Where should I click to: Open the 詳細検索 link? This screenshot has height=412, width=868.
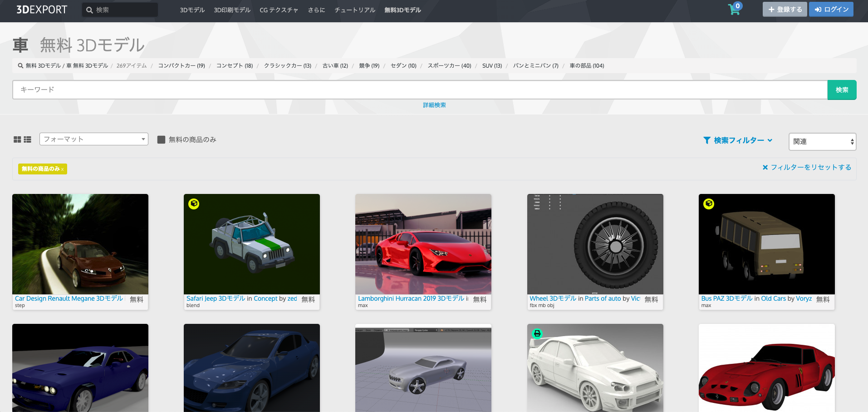pyautogui.click(x=434, y=105)
